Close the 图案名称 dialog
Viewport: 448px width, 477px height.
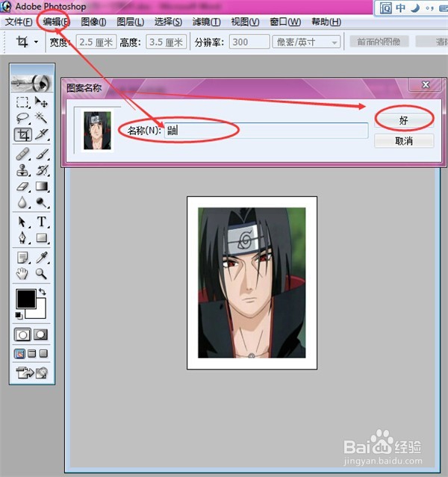coord(426,85)
